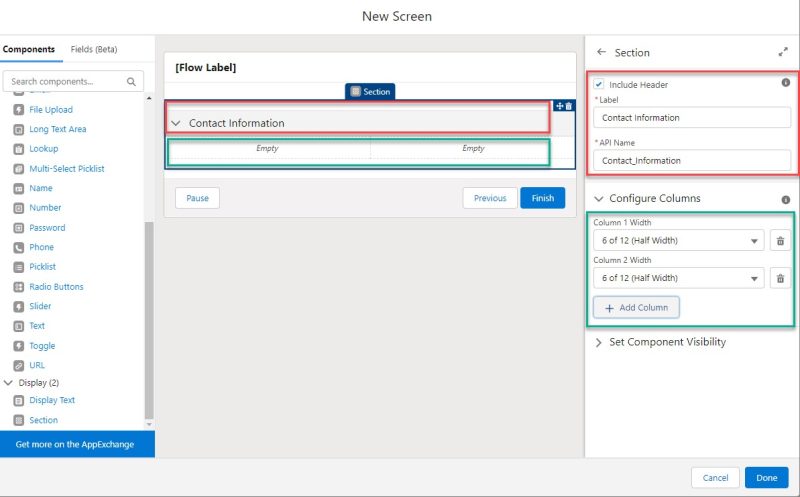Click the info icon beside Configure Columns
The height and width of the screenshot is (497, 800).
point(785,199)
